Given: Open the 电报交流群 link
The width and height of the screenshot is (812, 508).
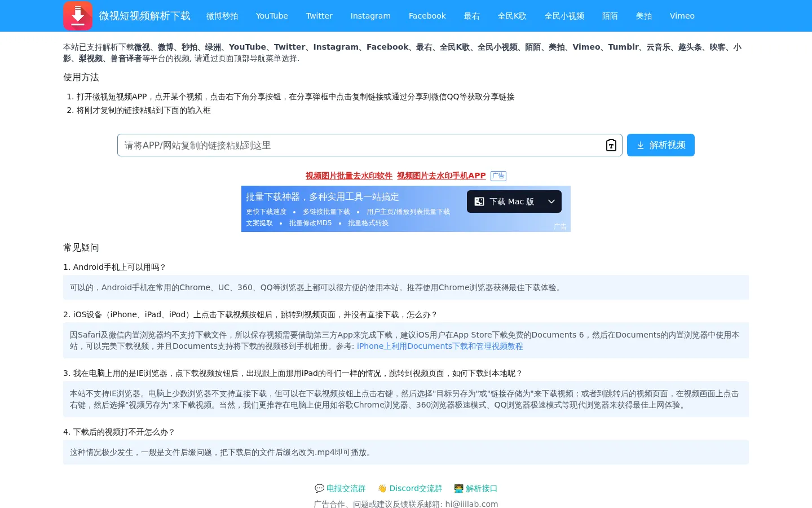Looking at the screenshot, I should tap(340, 488).
